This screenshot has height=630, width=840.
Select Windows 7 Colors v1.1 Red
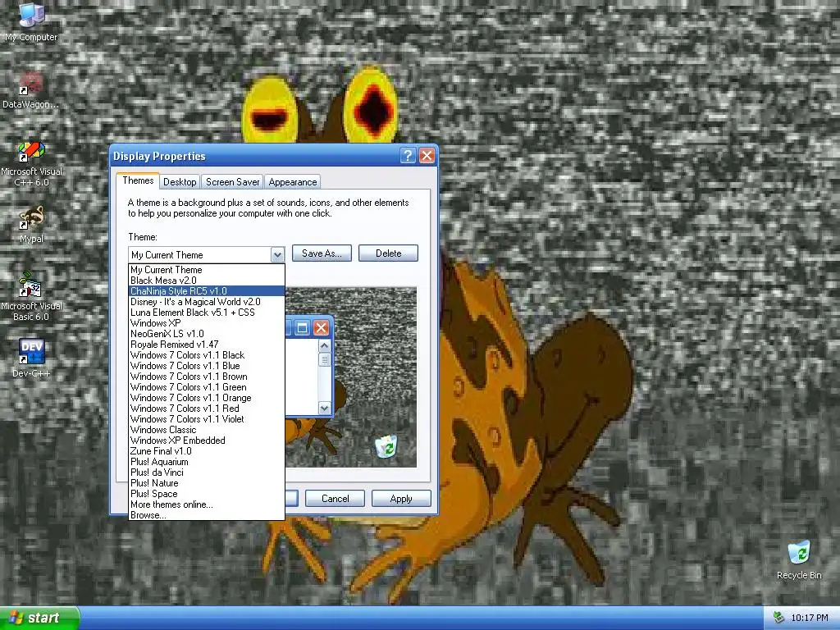pyautogui.click(x=206, y=409)
